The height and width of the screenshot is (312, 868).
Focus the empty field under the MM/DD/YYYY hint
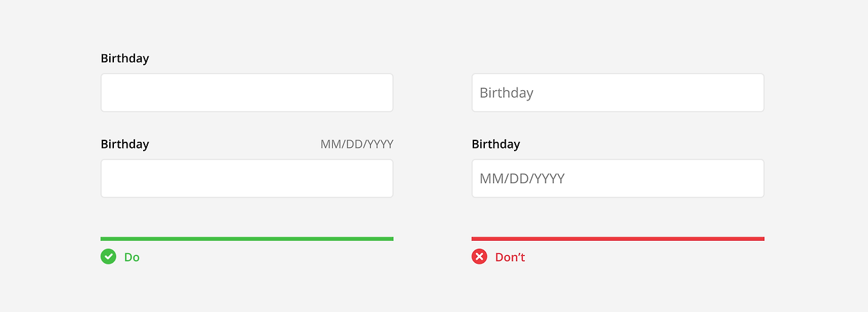tap(247, 178)
